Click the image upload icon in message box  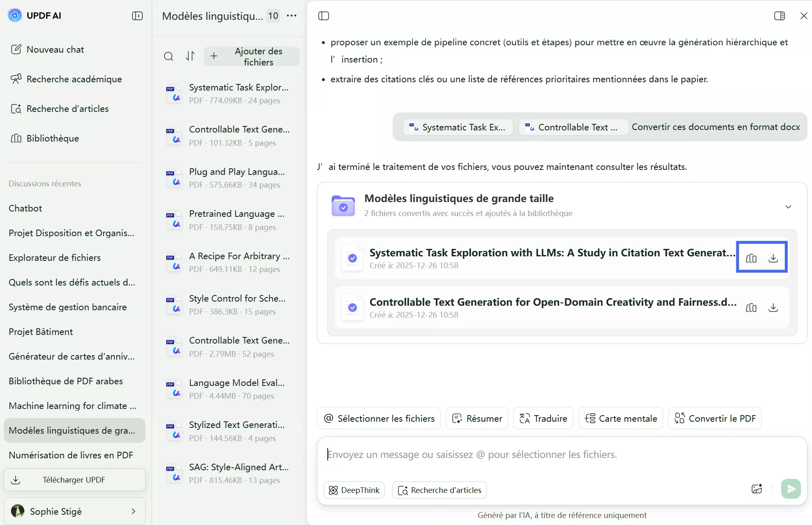click(x=757, y=489)
